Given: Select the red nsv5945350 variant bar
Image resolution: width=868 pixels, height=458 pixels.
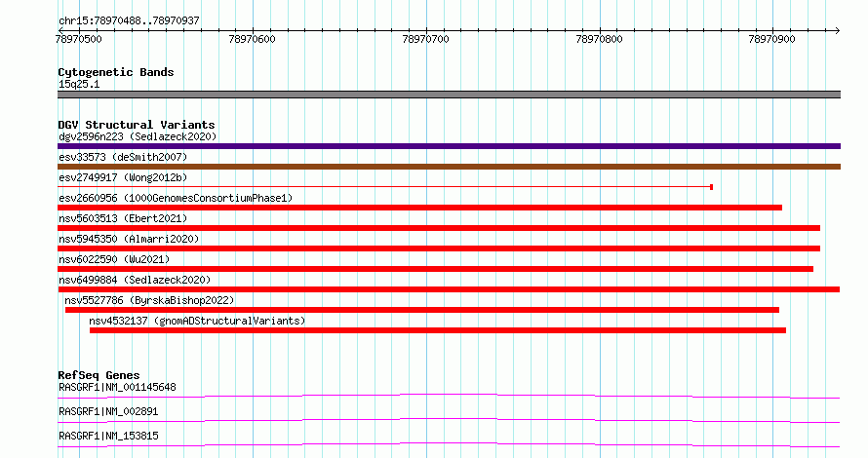Looking at the screenshot, I should click(439, 248).
